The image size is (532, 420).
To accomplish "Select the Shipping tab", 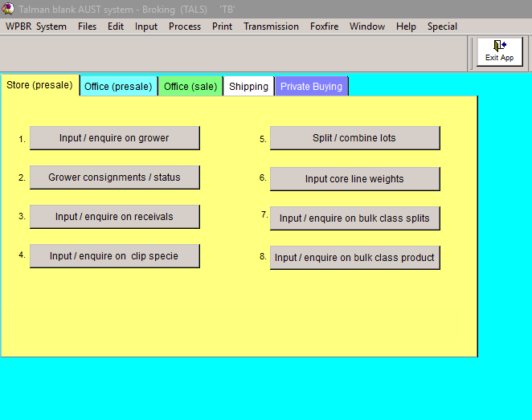I will click(248, 87).
